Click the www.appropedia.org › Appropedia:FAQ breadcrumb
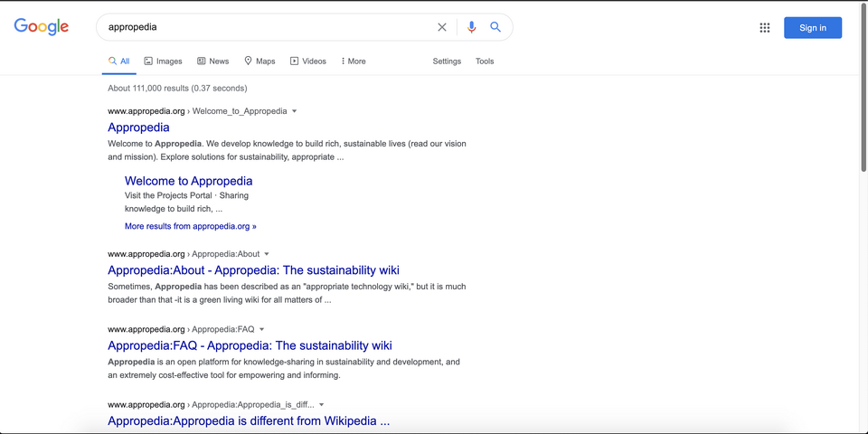This screenshot has width=868, height=434. (x=181, y=329)
